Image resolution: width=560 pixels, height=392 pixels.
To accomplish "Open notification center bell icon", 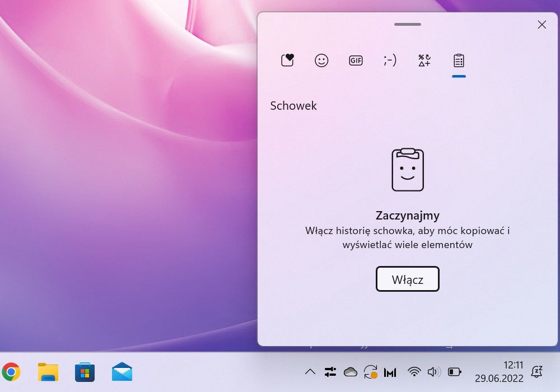I will (x=537, y=372).
